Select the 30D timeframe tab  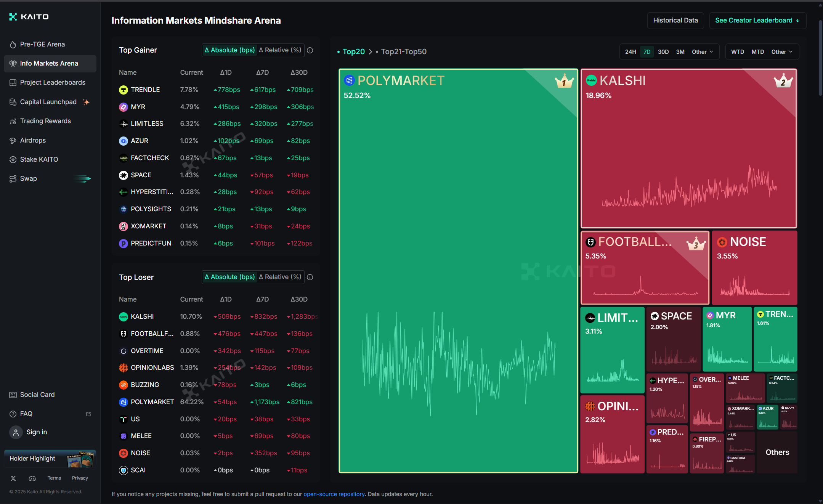[x=663, y=52]
